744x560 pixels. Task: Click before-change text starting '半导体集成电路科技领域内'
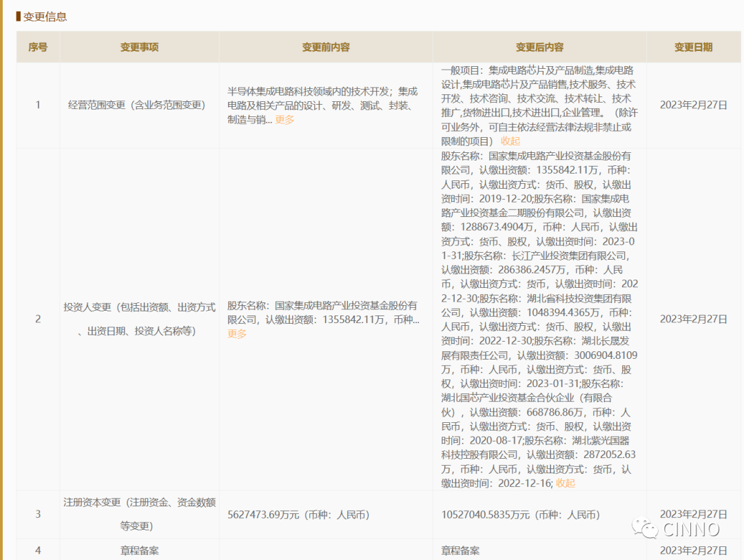coord(322,105)
